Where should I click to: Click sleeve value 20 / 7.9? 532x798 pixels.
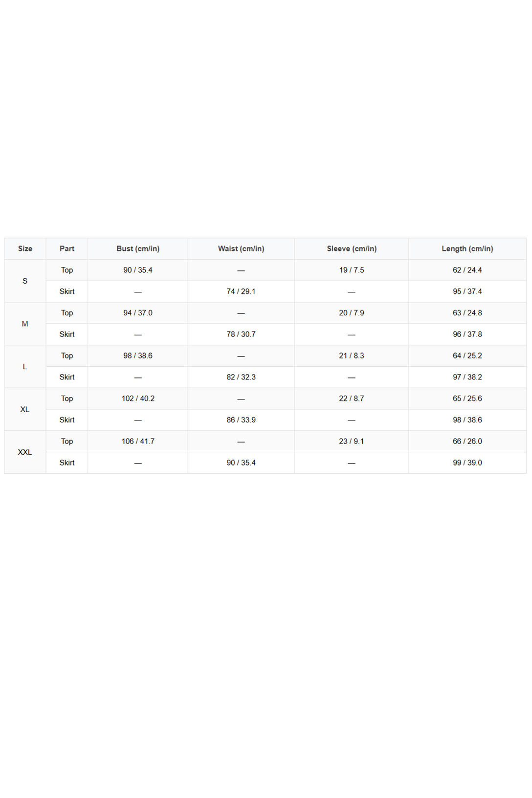[x=352, y=313]
